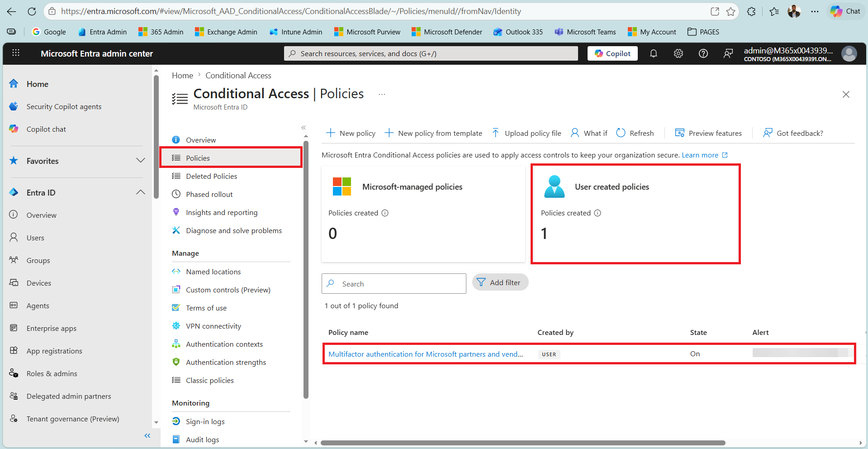The width and height of the screenshot is (868, 449).
Task: Open the Learn more link
Action: coord(705,155)
